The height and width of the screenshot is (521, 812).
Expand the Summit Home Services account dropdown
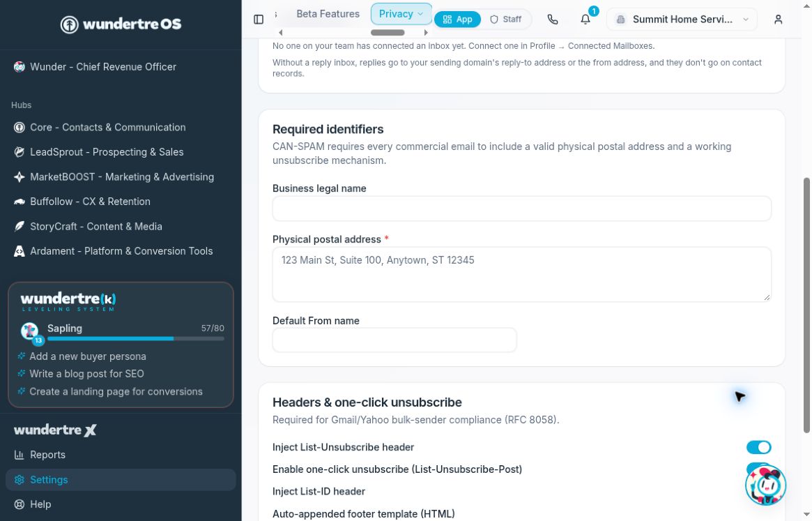(682, 20)
